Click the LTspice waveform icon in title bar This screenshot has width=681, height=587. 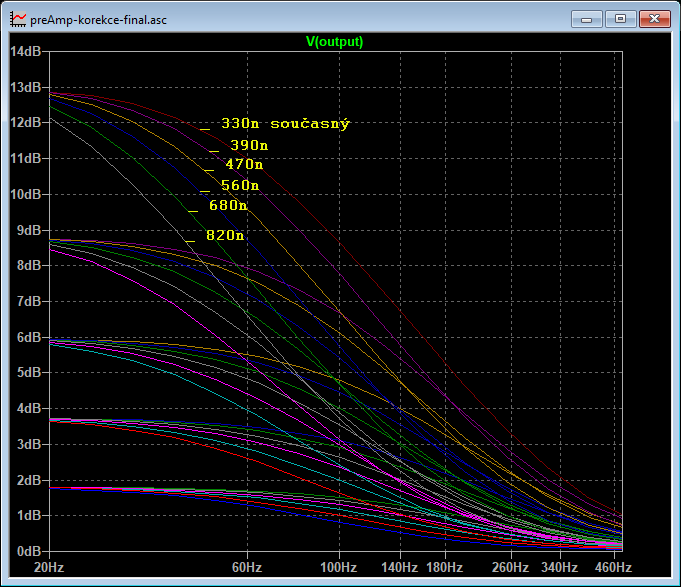(18, 20)
